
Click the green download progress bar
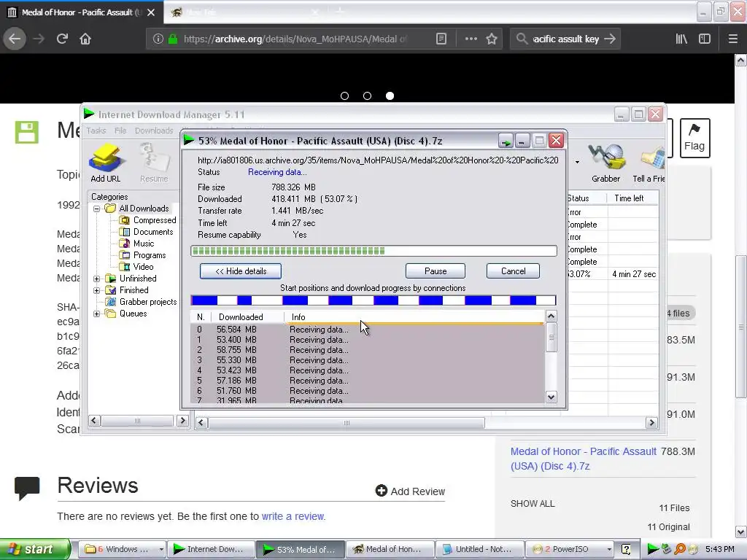pyautogui.click(x=374, y=251)
